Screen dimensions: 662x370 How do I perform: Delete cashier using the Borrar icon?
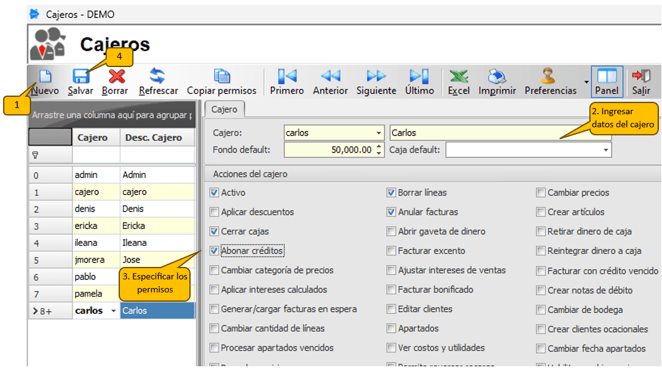(117, 76)
